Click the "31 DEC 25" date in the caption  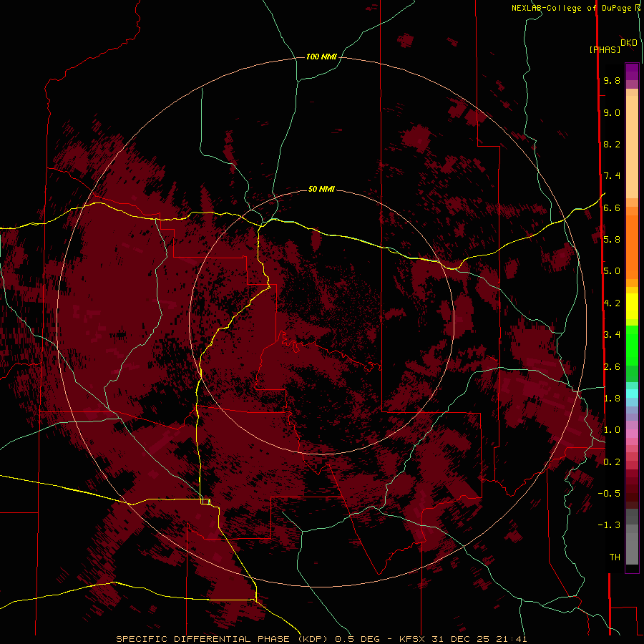pos(459,639)
